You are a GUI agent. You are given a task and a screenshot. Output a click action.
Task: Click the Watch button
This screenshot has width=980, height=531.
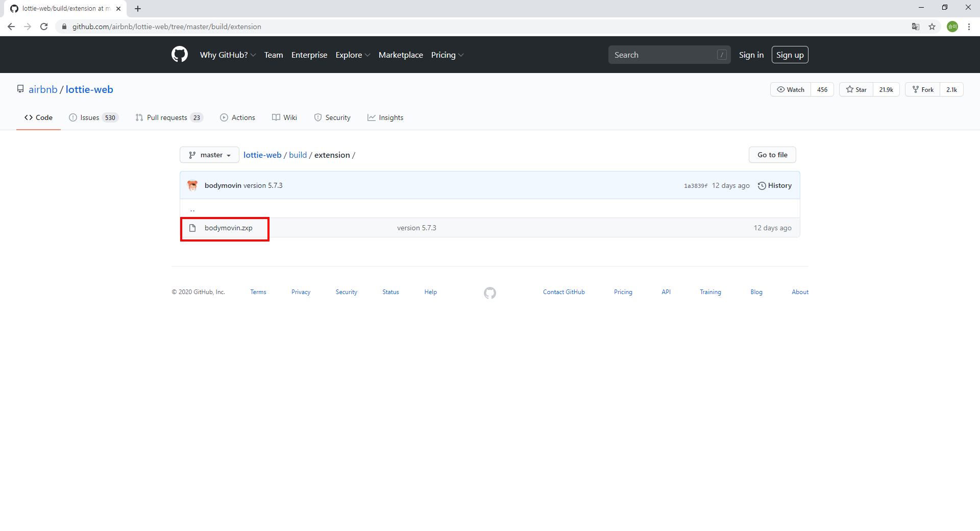791,89
